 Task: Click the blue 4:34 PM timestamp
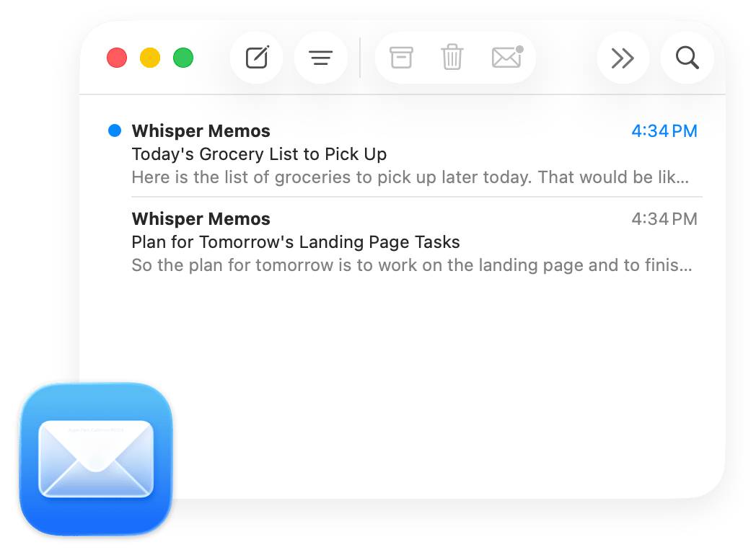[x=664, y=130]
